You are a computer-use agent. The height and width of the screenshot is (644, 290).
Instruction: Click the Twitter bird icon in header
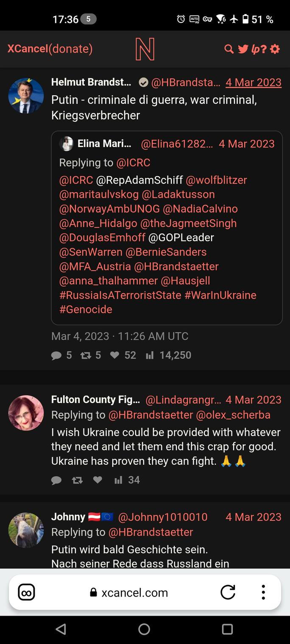(x=243, y=49)
